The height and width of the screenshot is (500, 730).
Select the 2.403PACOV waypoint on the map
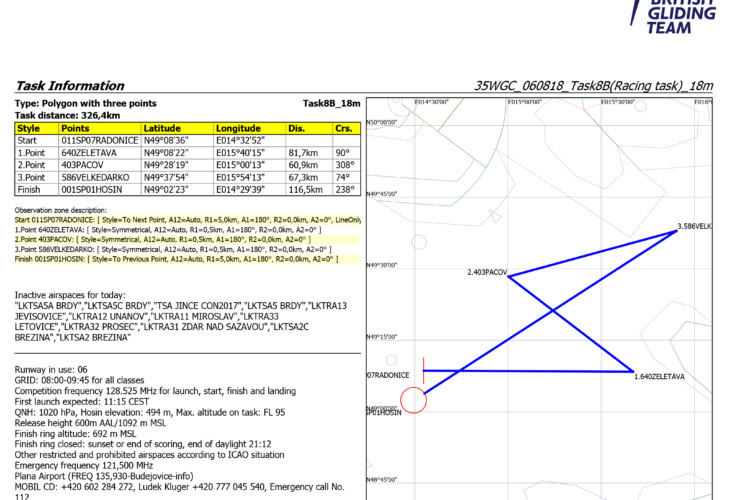point(487,272)
